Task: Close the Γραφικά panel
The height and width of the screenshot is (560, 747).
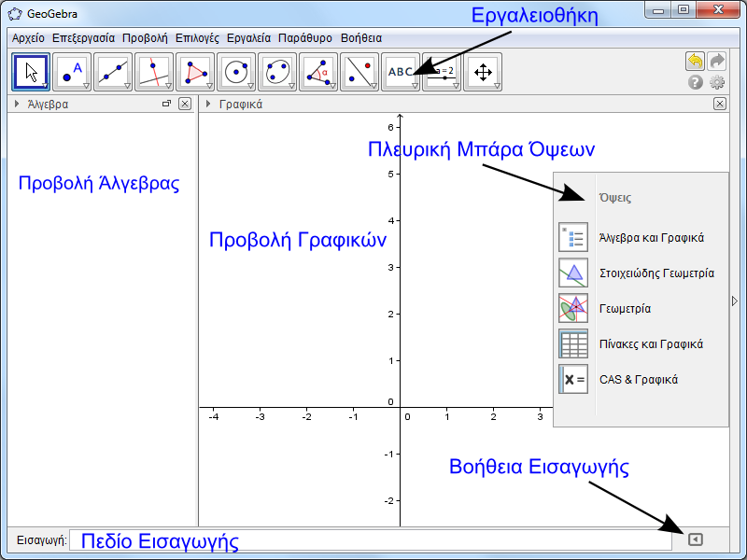Action: click(720, 104)
